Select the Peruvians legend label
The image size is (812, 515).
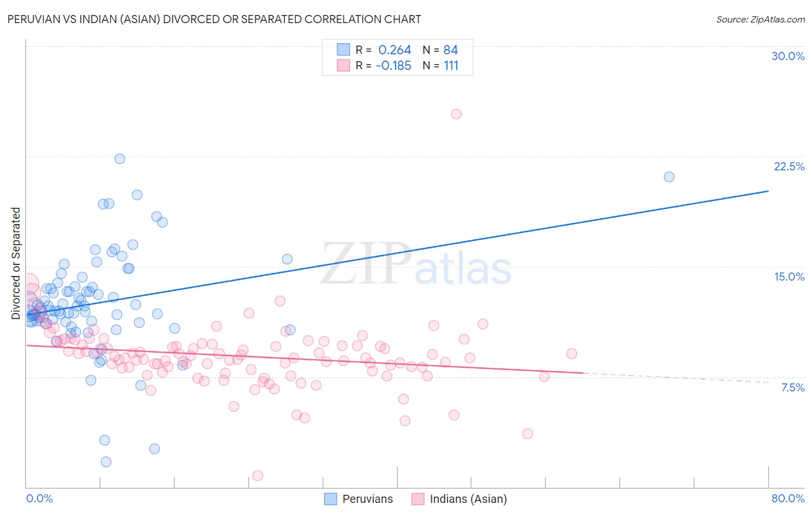pyautogui.click(x=367, y=499)
